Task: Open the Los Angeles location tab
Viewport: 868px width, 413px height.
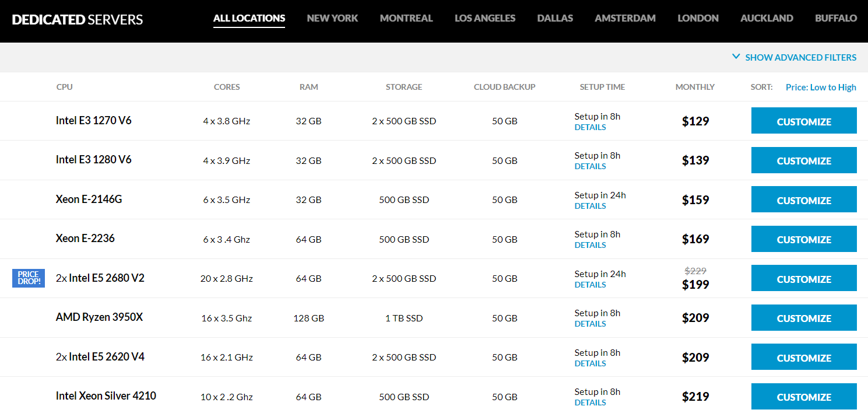Action: point(485,18)
